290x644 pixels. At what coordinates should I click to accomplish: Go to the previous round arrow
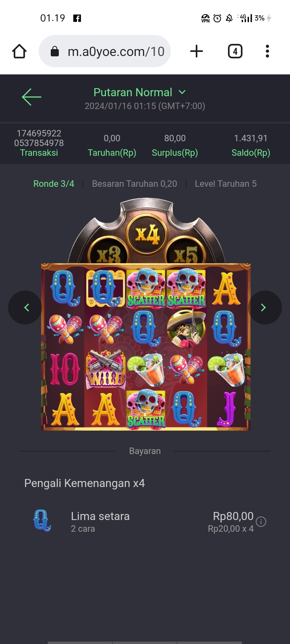tap(25, 308)
